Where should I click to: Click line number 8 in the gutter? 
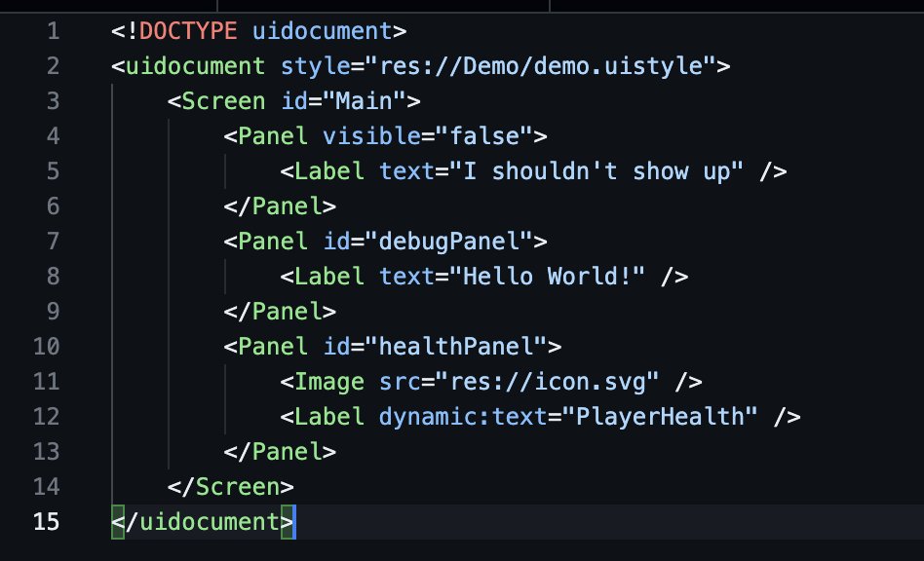coord(53,276)
